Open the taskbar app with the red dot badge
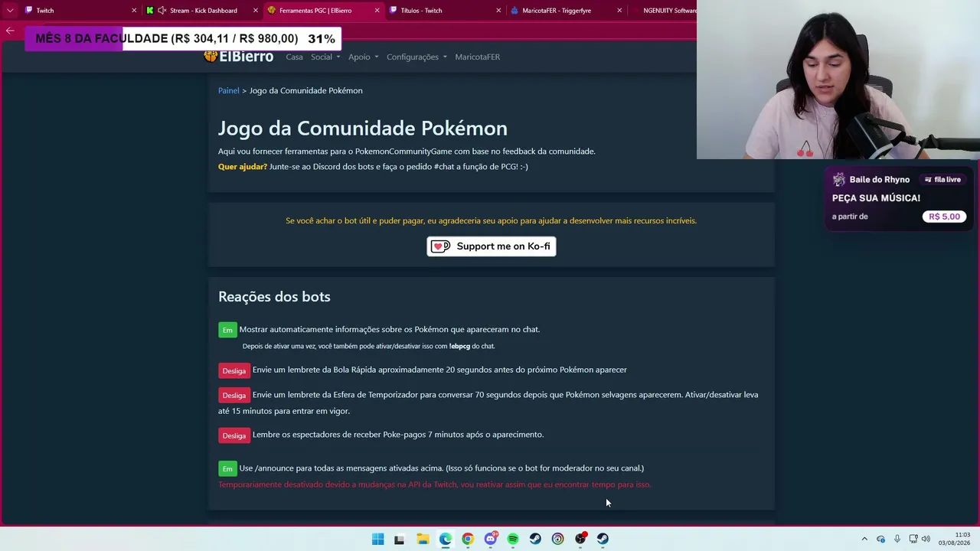 pos(580,539)
